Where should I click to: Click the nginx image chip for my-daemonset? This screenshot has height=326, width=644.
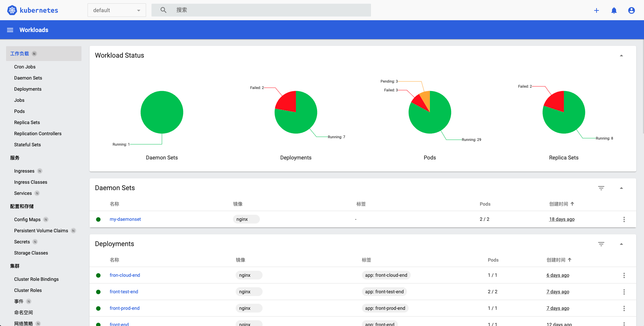pos(246,219)
